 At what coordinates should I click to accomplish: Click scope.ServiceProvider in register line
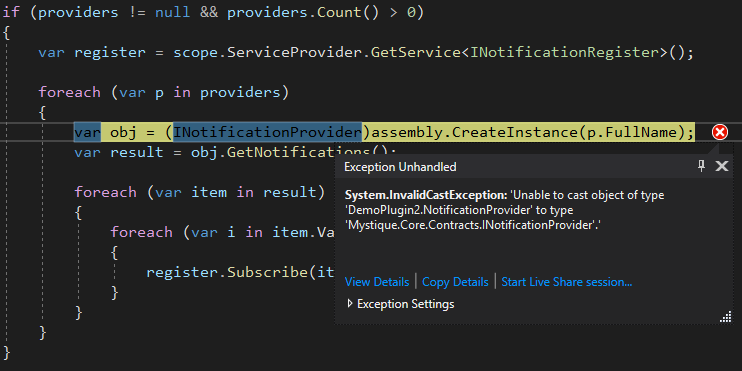(267, 52)
